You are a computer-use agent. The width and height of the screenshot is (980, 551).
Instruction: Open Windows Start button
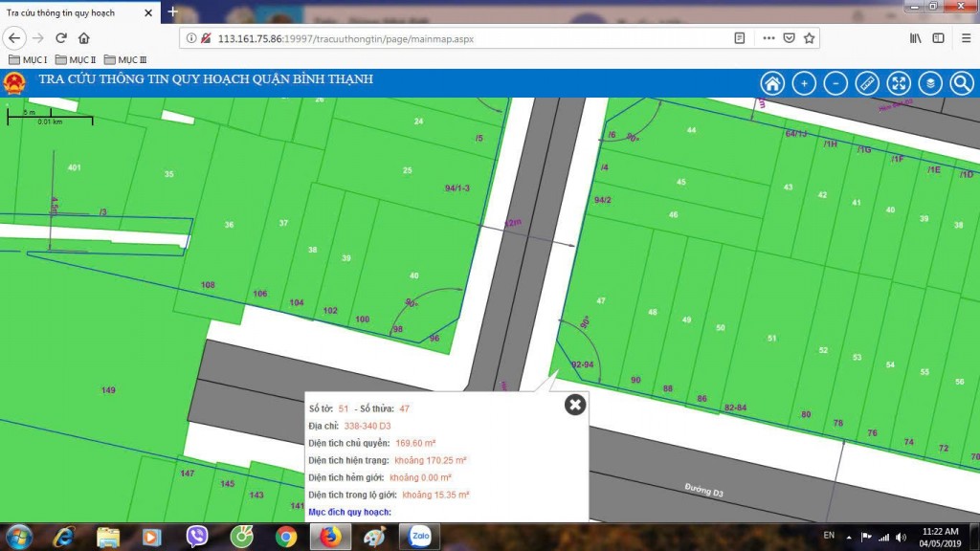pyautogui.click(x=17, y=538)
